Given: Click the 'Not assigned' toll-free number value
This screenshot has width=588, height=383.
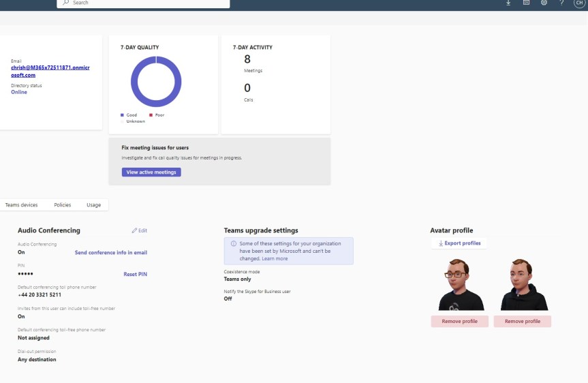Looking at the screenshot, I should pyautogui.click(x=33, y=337).
